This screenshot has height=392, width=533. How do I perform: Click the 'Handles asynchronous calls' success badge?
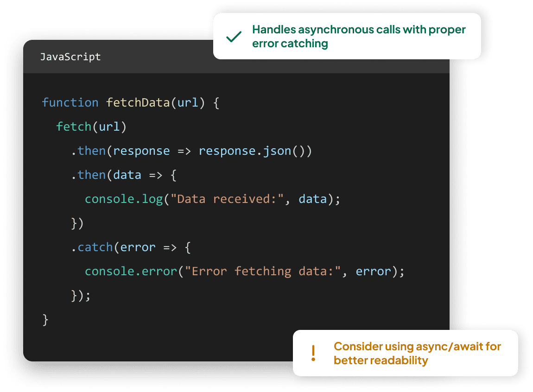pos(358,36)
